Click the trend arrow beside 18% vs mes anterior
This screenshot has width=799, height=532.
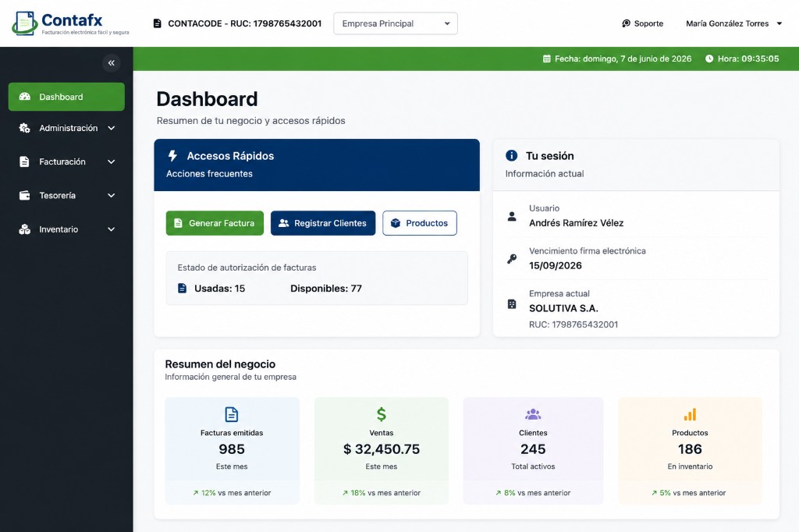[x=345, y=493]
